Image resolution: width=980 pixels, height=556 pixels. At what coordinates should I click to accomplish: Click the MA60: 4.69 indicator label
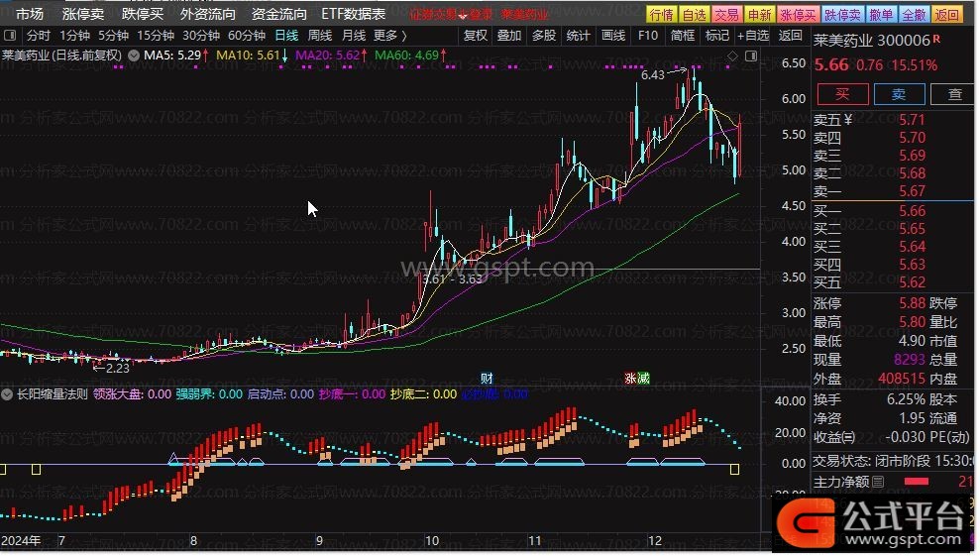click(407, 56)
